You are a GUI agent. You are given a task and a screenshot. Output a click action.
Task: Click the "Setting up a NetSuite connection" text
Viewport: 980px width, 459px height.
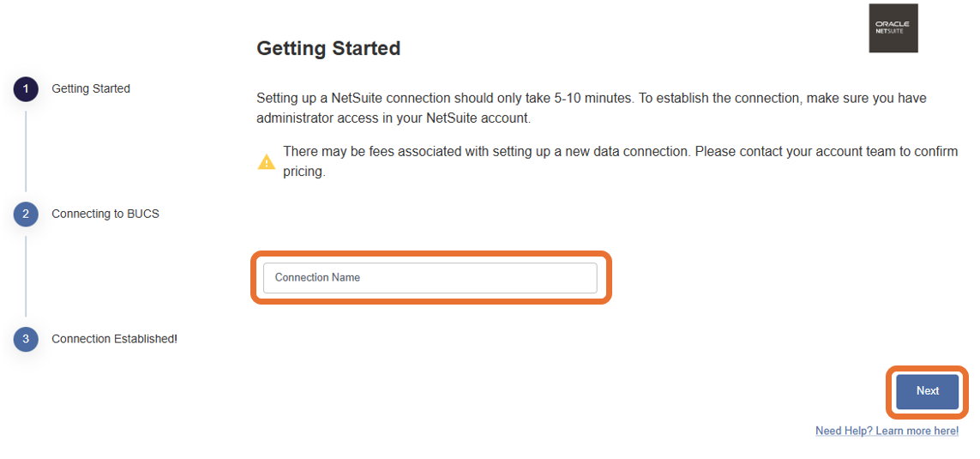tap(353, 99)
